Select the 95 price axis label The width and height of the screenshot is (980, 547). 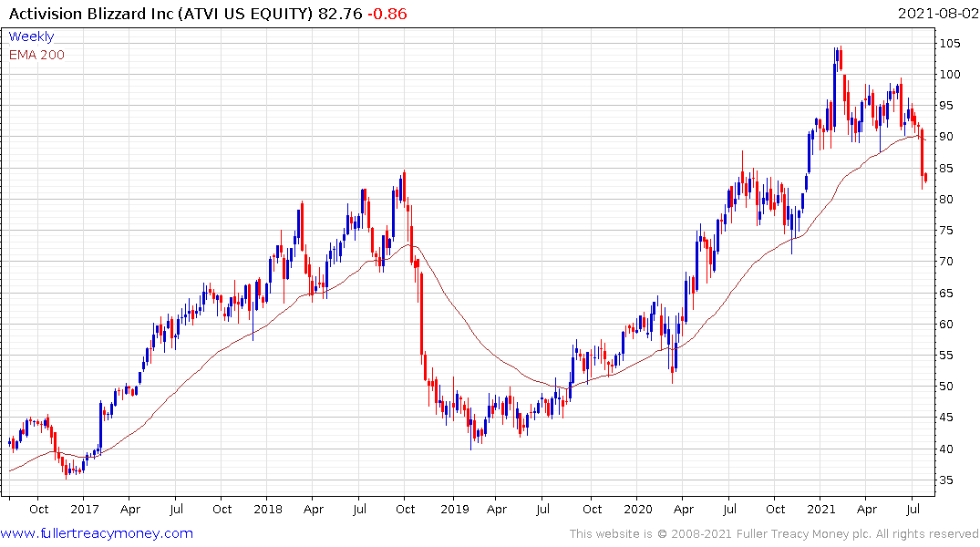[x=946, y=106]
